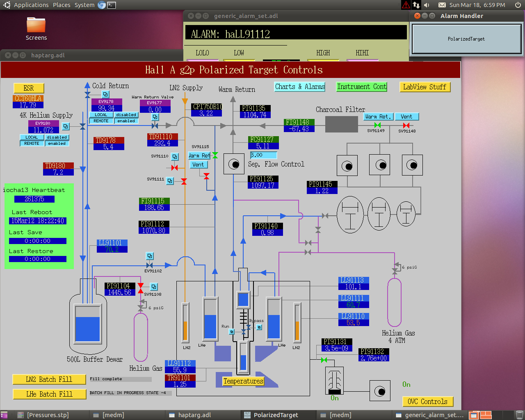Viewport: 525px width, 420px height.
Task: Click the red alert triangle in the top panel
Action: coord(406,5)
